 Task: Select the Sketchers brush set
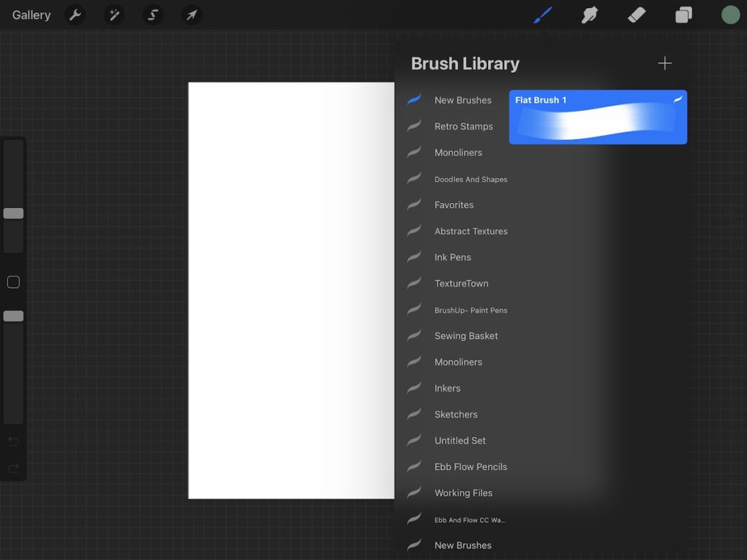(x=456, y=414)
